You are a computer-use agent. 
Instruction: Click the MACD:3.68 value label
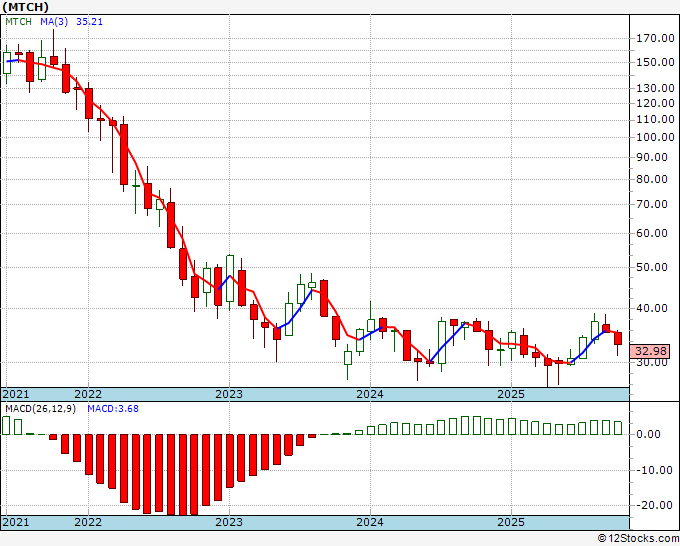(x=113, y=409)
